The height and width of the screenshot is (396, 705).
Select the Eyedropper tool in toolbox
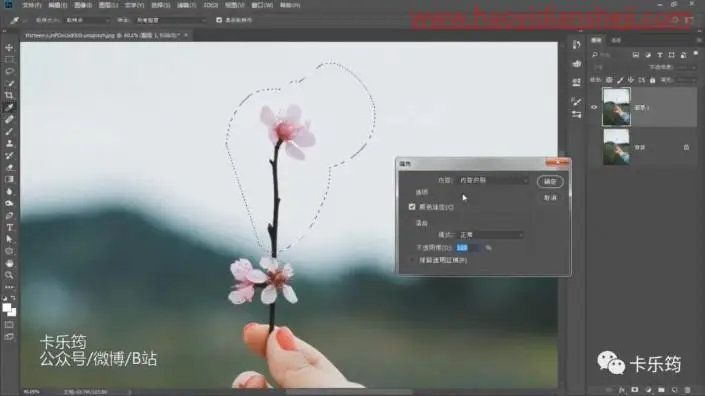(x=9, y=107)
